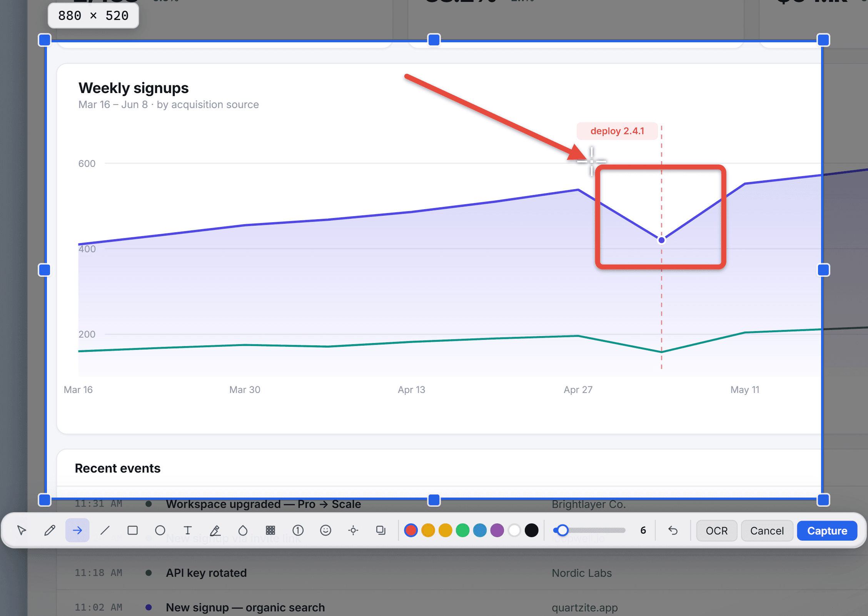
Task: Select the ellipse shape tool
Action: [160, 531]
